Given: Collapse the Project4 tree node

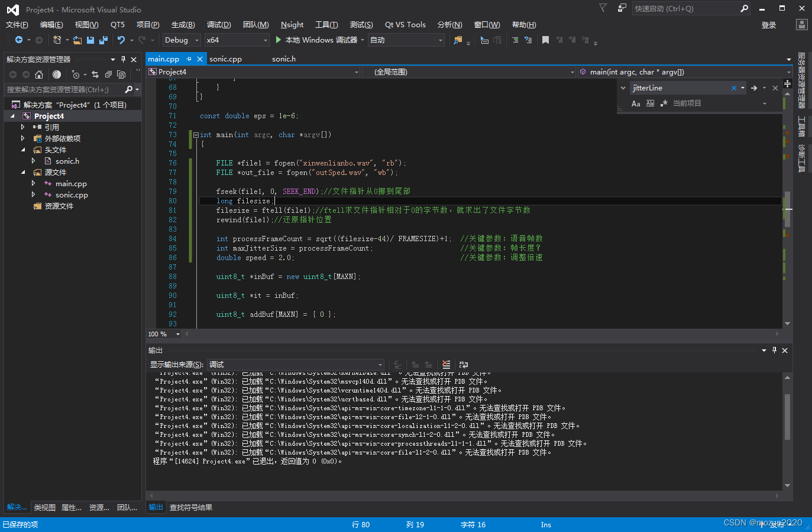Looking at the screenshot, I should [13, 116].
